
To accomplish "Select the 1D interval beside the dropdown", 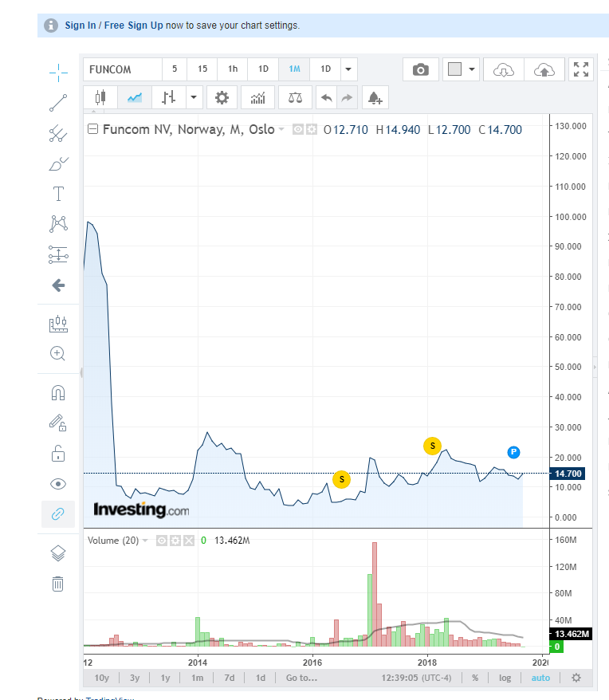I will [325, 69].
